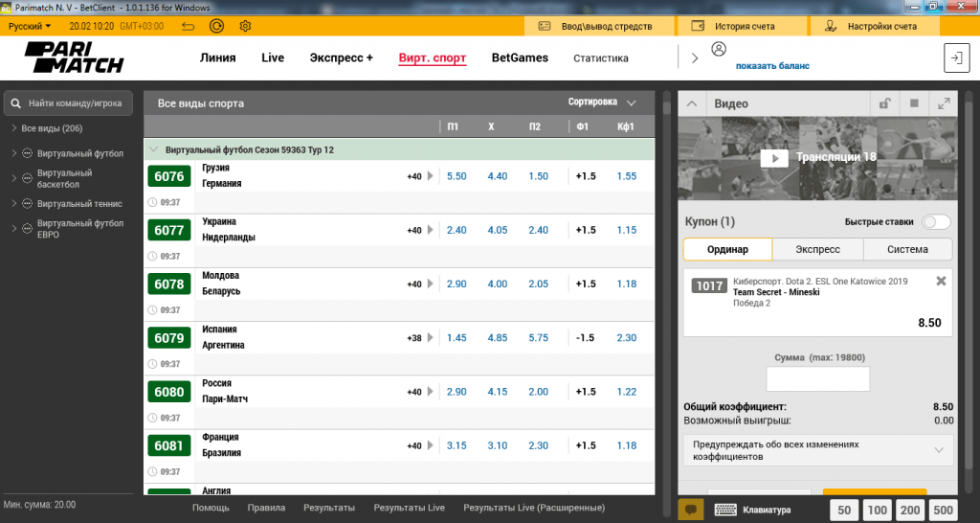Viewport: 980px width, 523px height.
Task: Open the Линия menu
Action: 217,57
